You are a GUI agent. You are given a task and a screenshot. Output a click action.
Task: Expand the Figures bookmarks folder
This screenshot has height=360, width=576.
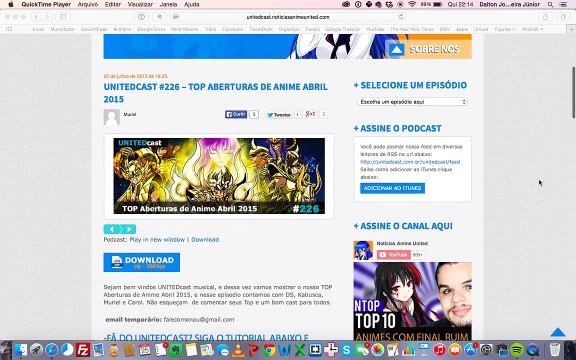coord(504,29)
